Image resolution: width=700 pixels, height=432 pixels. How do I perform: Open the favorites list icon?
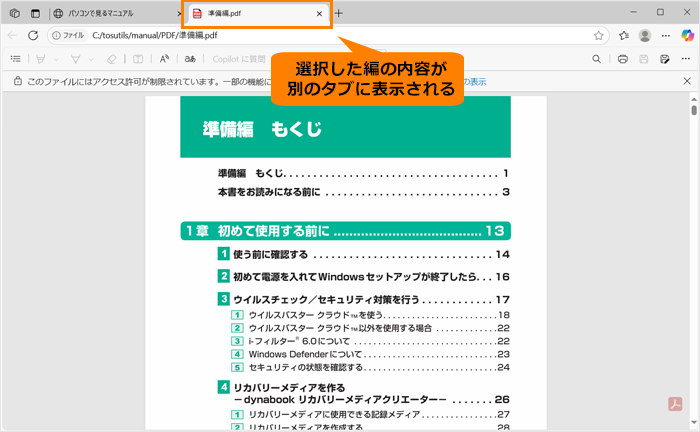click(x=624, y=36)
